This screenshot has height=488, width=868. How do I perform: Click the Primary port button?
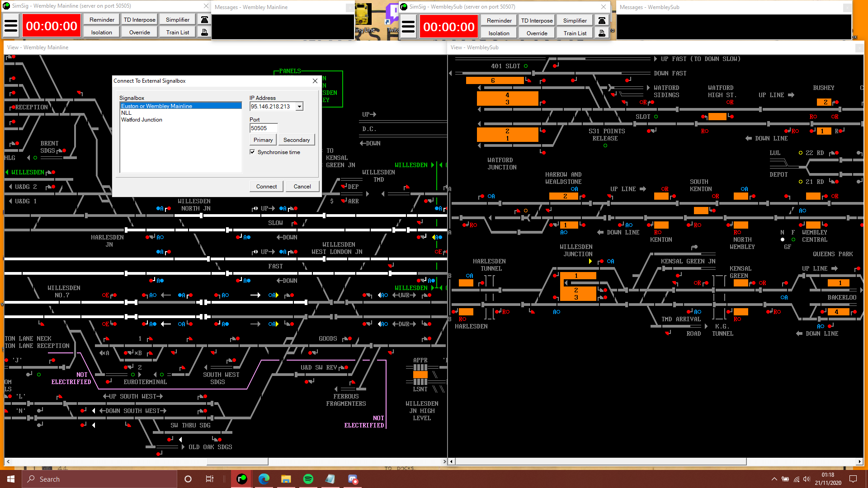[x=263, y=140]
